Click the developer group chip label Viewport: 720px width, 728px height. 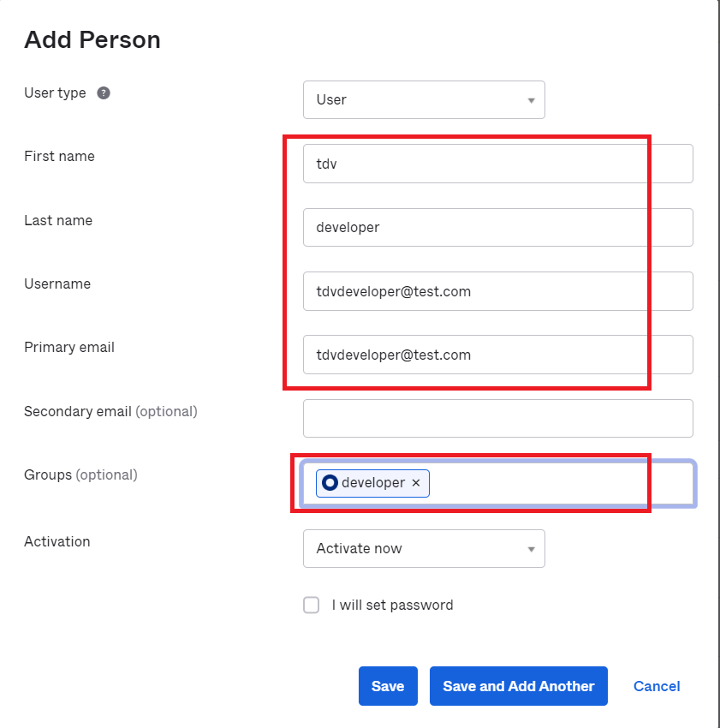pos(372,483)
